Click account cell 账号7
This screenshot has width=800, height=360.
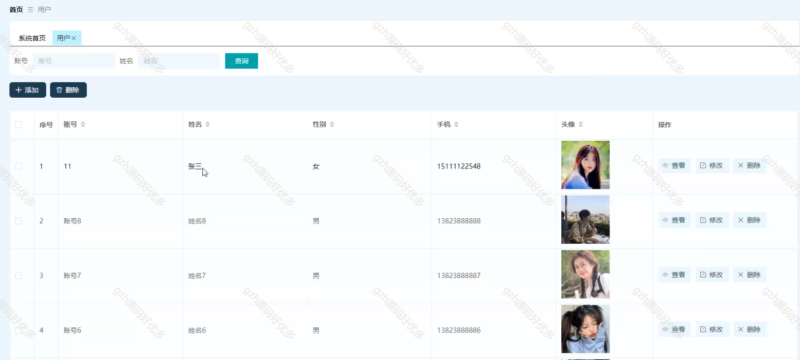(x=72, y=275)
